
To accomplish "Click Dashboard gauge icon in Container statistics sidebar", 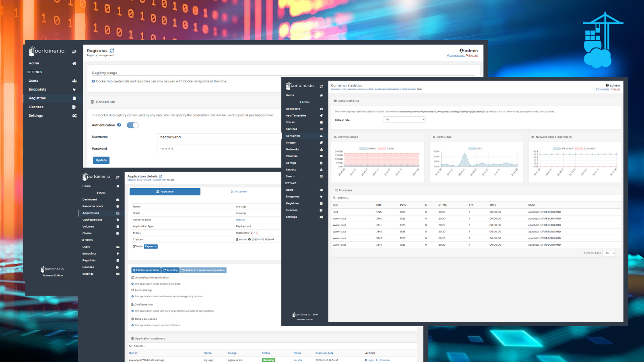I will [x=321, y=109].
